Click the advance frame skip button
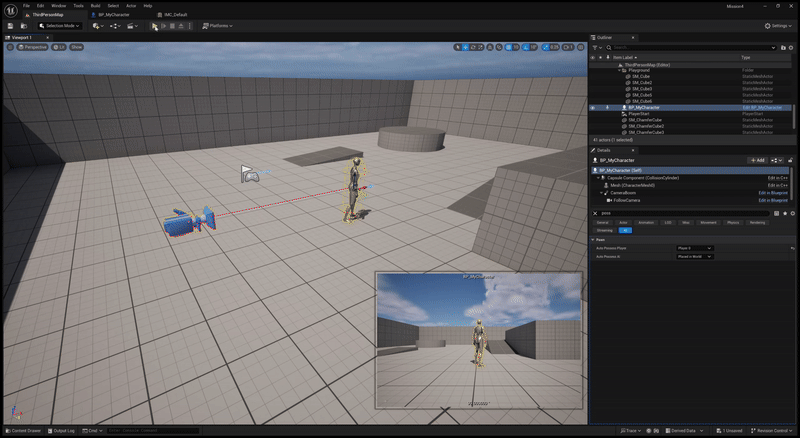The height and width of the screenshot is (438, 800). point(164,26)
